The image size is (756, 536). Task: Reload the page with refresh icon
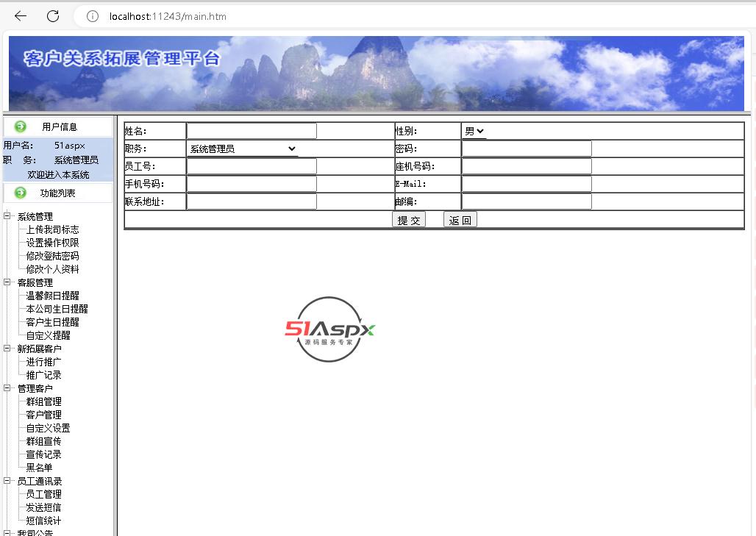pos(53,16)
